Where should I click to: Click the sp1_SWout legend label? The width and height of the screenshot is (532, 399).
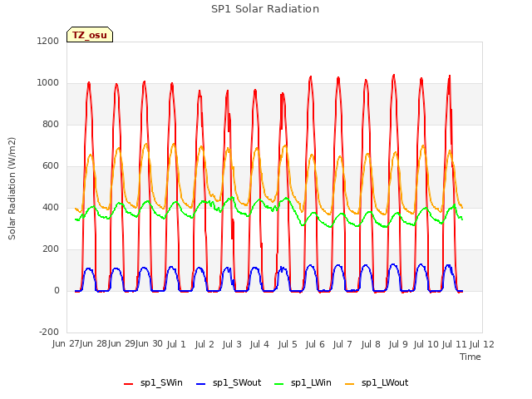(237, 382)
